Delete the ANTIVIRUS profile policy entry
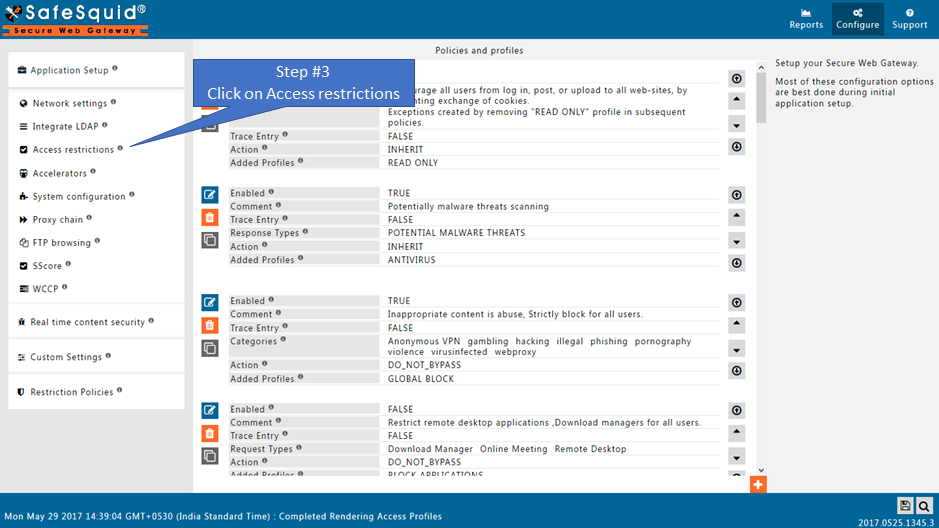Image resolution: width=939 pixels, height=528 pixels. point(210,218)
